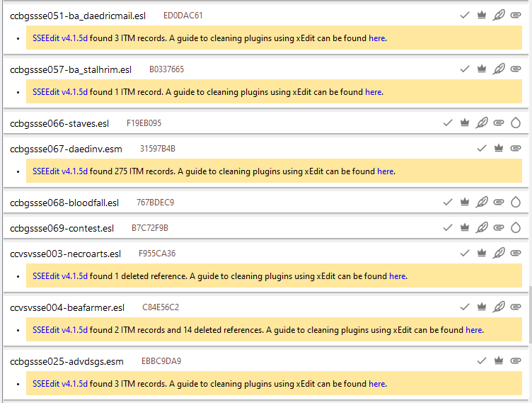The width and height of the screenshot is (532, 403).
Task: Click the checkmark icon for ccbgssse025-advdsgs.esm
Action: [482, 361]
